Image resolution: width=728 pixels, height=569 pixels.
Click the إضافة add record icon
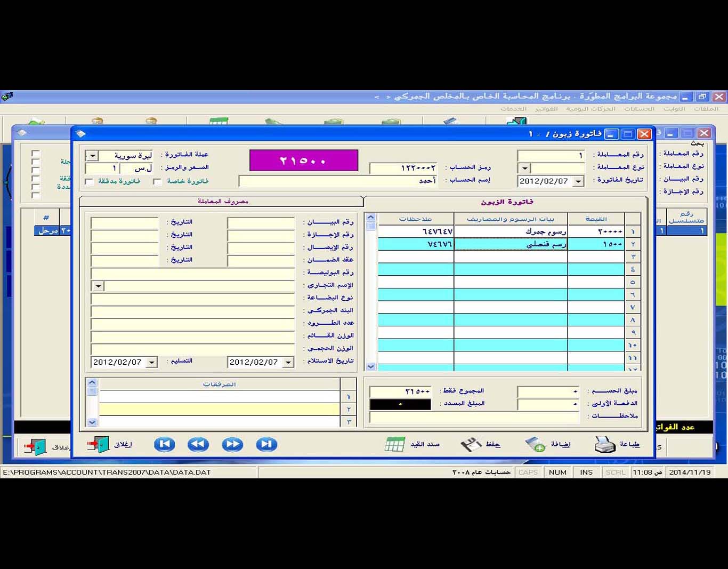click(x=535, y=444)
